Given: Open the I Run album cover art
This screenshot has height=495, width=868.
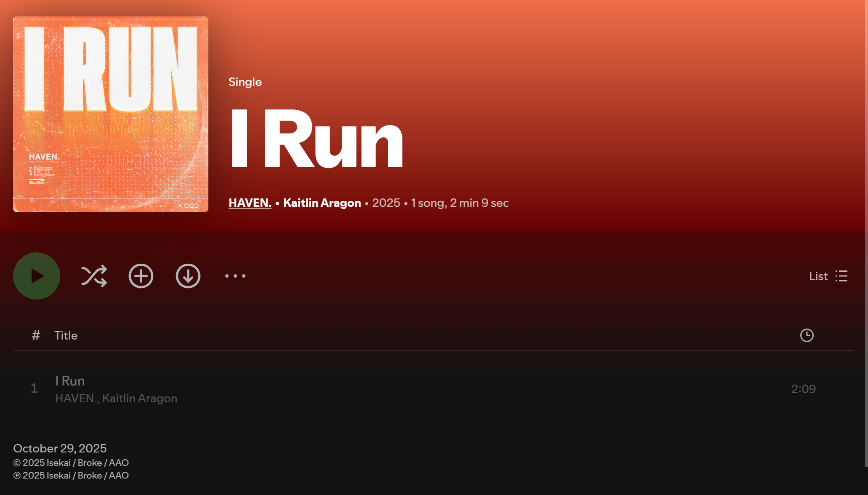Looking at the screenshot, I should [111, 114].
